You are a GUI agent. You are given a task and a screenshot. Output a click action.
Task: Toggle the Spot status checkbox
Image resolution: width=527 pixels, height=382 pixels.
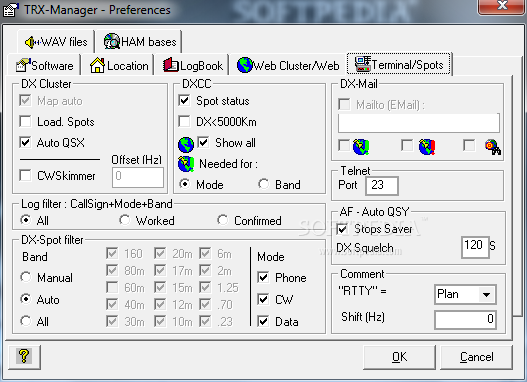(x=184, y=100)
